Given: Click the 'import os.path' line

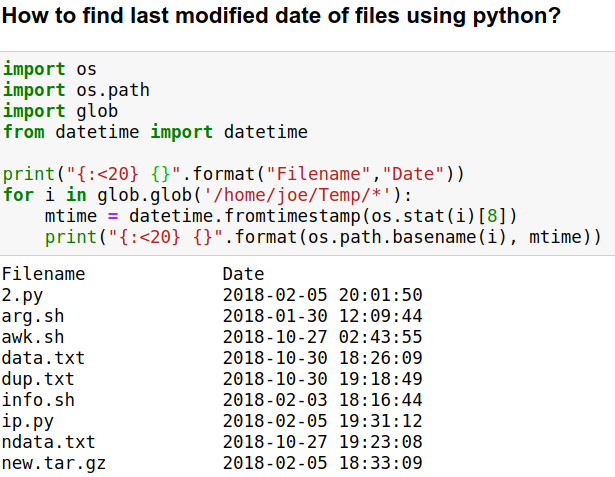Looking at the screenshot, I should pos(76,91).
